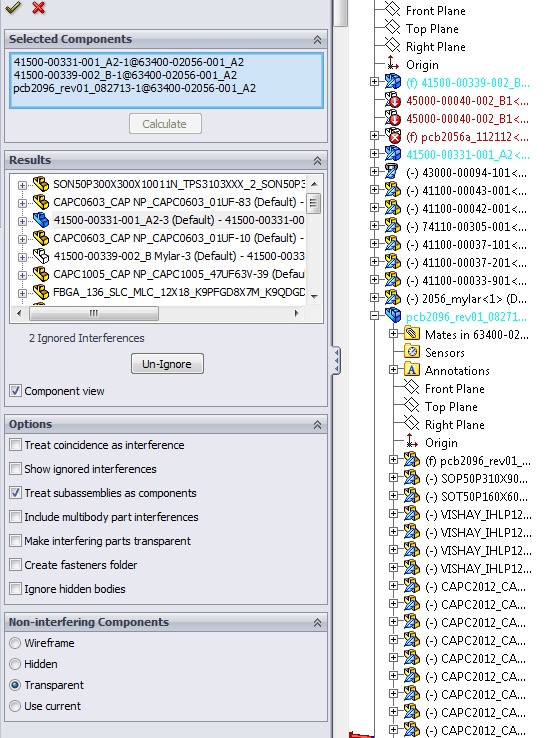Click the Un-Ignore button
The image size is (556, 738).
click(167, 364)
